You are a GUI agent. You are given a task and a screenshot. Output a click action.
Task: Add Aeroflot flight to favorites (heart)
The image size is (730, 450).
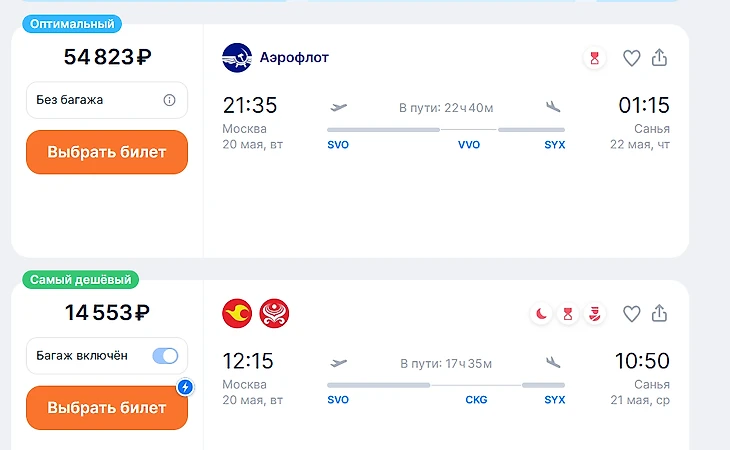tap(631, 58)
